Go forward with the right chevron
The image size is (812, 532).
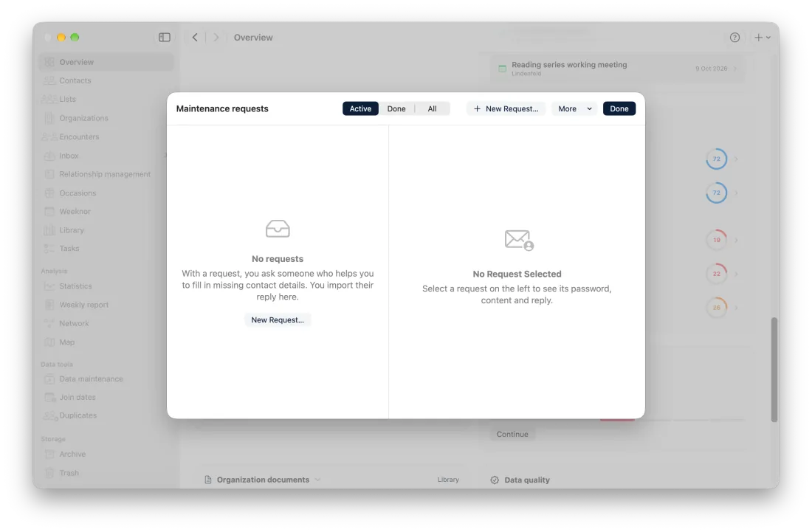216,37
